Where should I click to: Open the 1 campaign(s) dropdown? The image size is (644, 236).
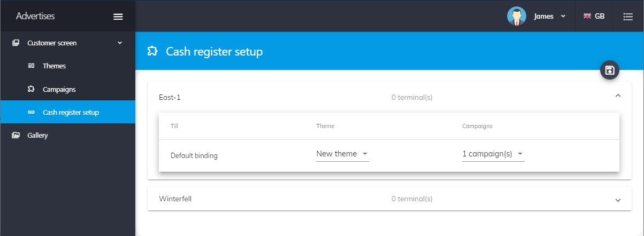(x=493, y=154)
